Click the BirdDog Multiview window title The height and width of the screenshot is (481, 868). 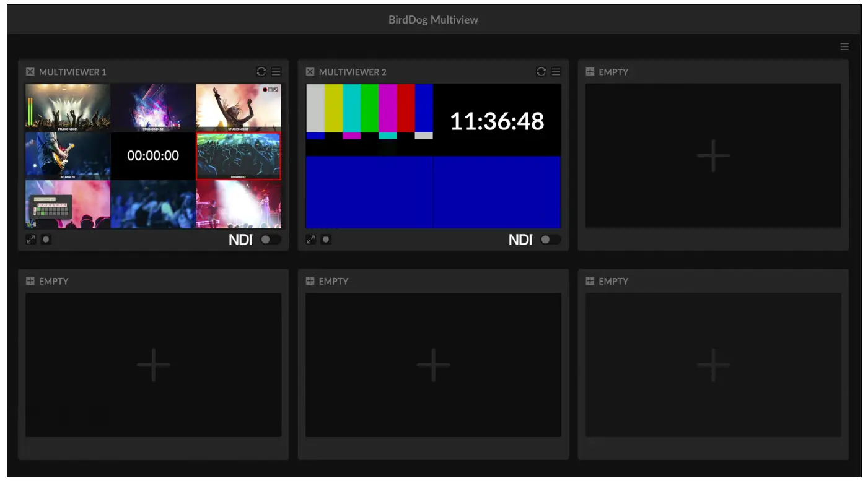pyautogui.click(x=433, y=20)
